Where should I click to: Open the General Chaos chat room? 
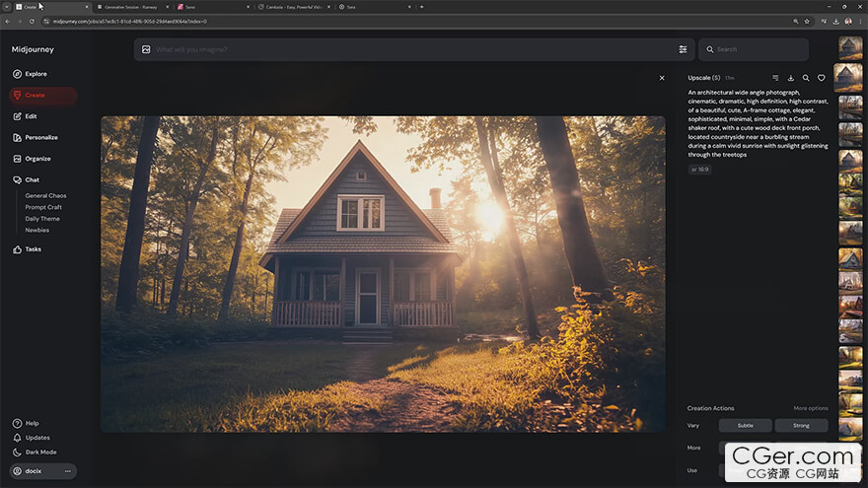tap(45, 195)
